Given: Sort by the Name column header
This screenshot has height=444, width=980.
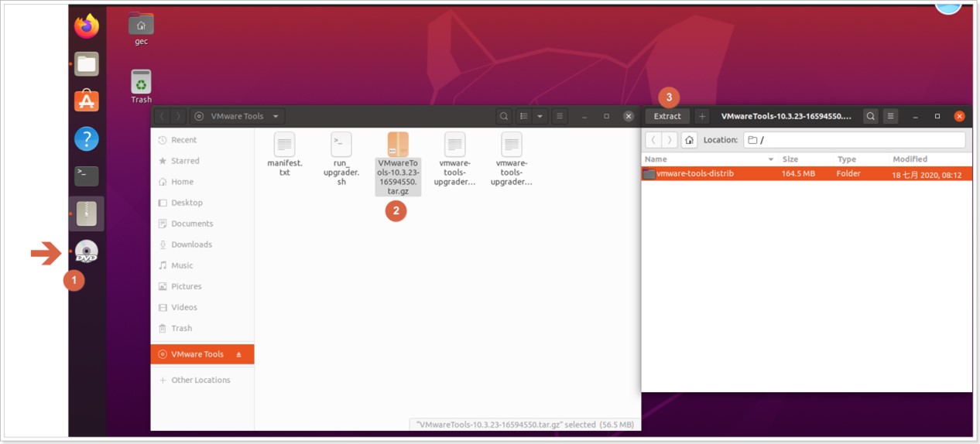Looking at the screenshot, I should pos(709,159).
